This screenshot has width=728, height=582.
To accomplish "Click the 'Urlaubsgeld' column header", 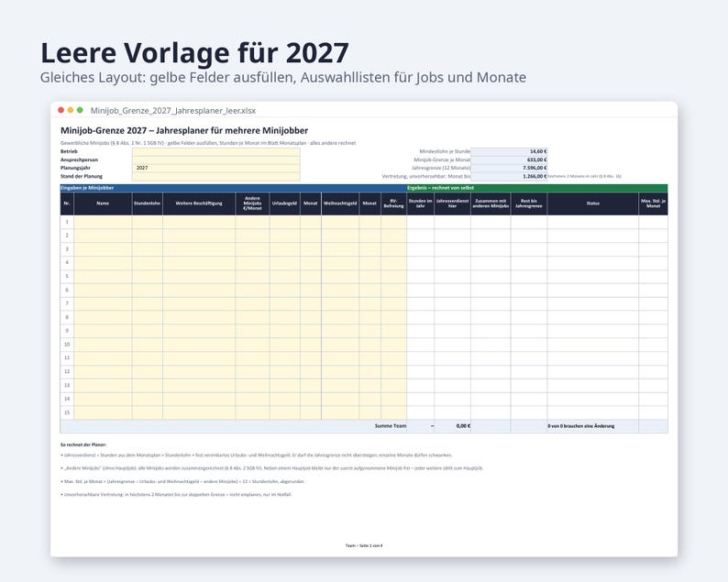I will (284, 203).
